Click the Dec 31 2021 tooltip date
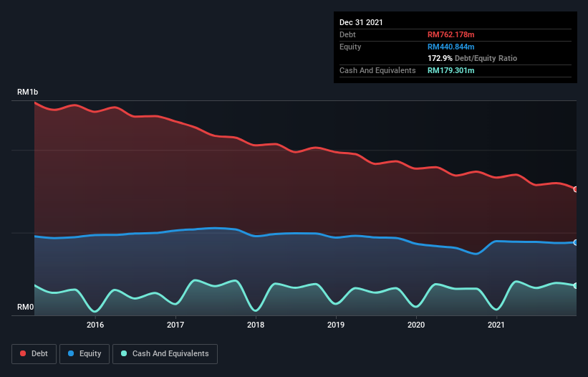Viewport: 588px width, 377px height. pyautogui.click(x=361, y=22)
